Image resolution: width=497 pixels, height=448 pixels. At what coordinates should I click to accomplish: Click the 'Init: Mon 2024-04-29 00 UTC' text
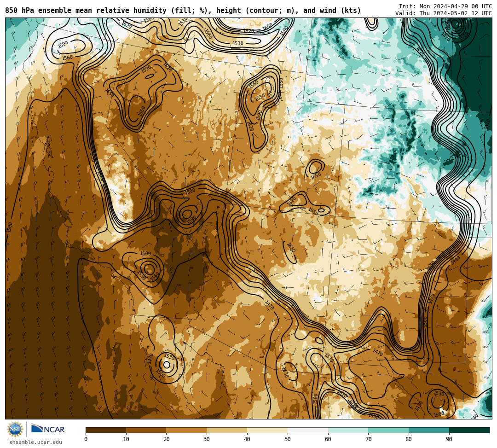tap(445, 6)
